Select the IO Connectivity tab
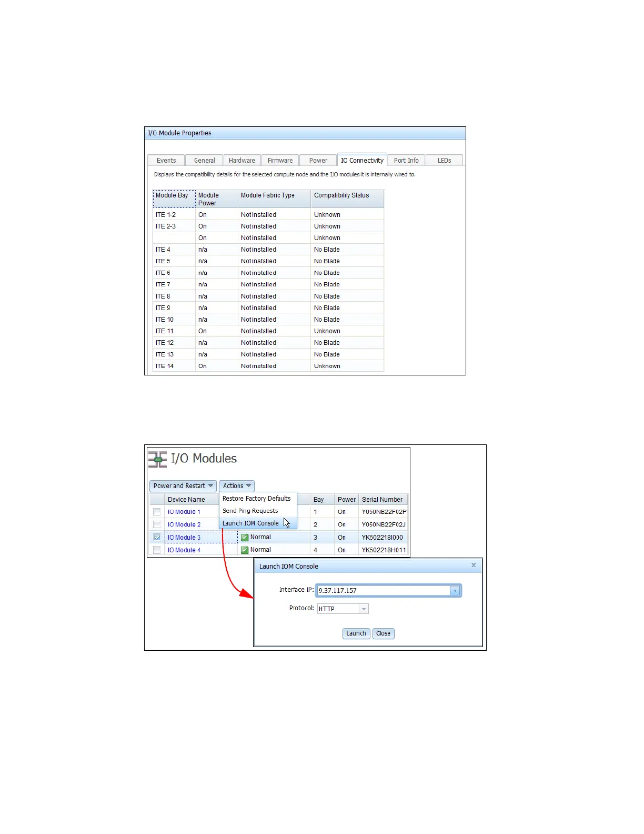Image resolution: width=644 pixels, height=834 pixels. click(362, 160)
